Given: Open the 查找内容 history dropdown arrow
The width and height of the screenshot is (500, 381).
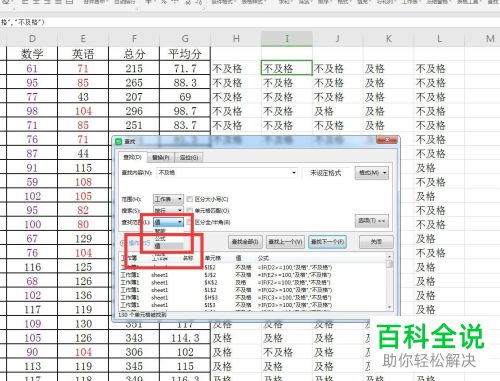Looking at the screenshot, I should [x=294, y=173].
